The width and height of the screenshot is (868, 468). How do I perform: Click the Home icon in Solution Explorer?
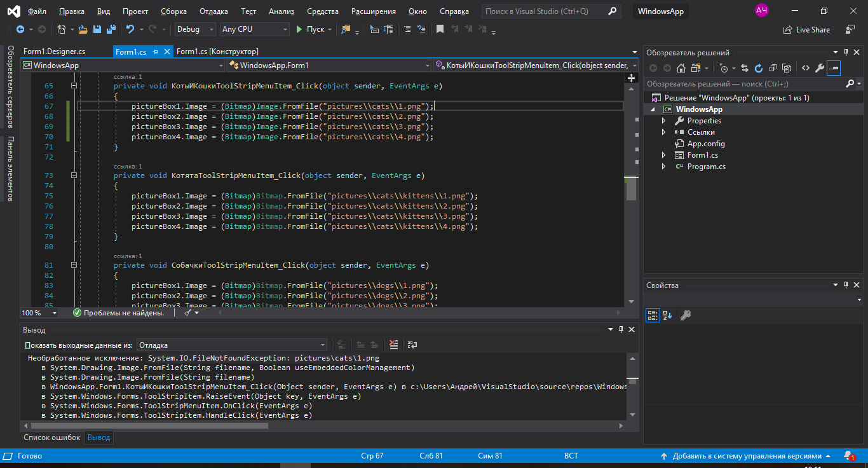[681, 68]
